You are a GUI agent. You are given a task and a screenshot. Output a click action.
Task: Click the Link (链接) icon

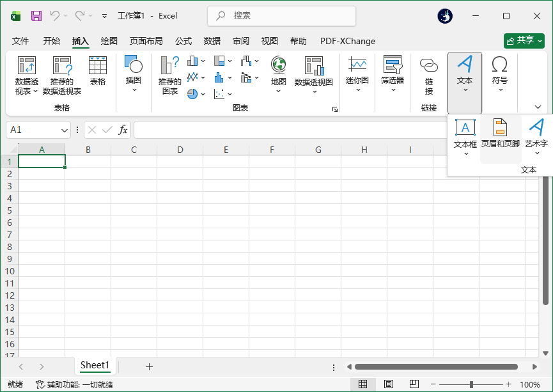tap(429, 66)
